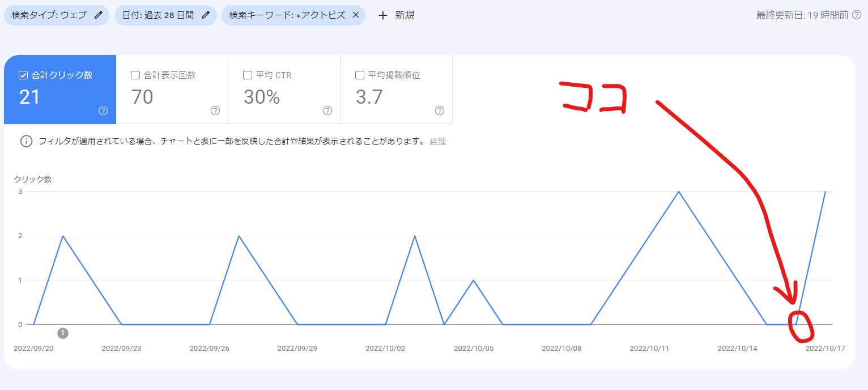Edit the 検索タイプ: ウェブ filter pencil
This screenshot has width=868, height=390.
tap(99, 15)
